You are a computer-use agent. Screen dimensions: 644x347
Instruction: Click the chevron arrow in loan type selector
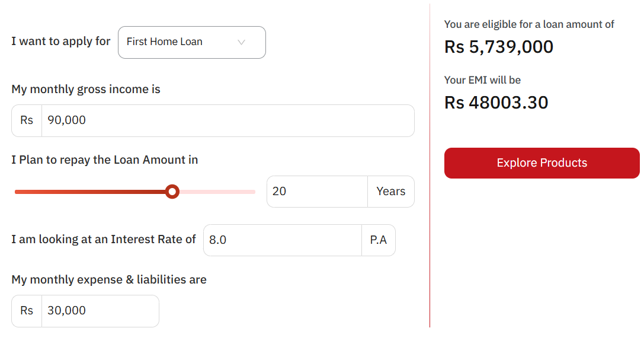[x=241, y=42]
